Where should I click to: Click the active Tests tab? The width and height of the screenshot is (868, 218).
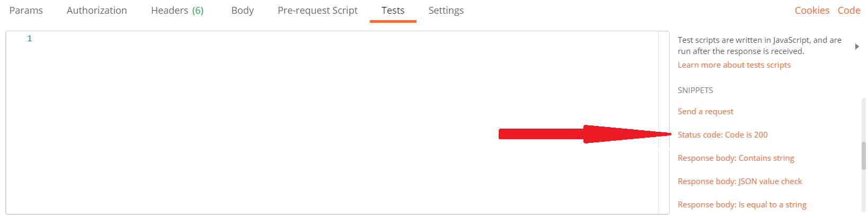click(393, 11)
